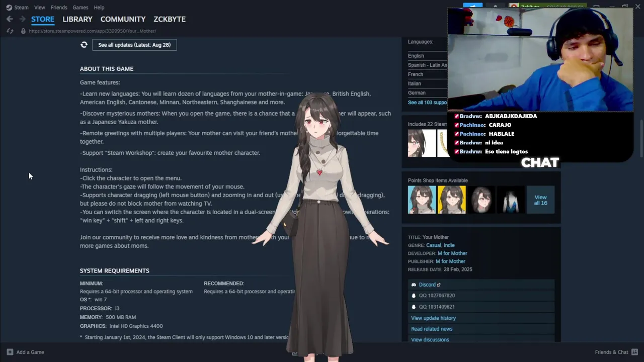Open the Friends menu
The image size is (644, 362).
[x=59, y=8]
